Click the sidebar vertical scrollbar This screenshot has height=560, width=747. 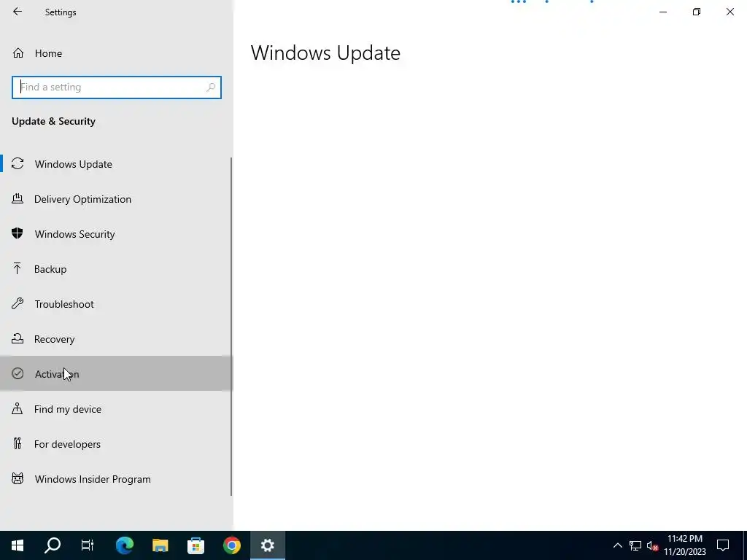click(x=231, y=327)
